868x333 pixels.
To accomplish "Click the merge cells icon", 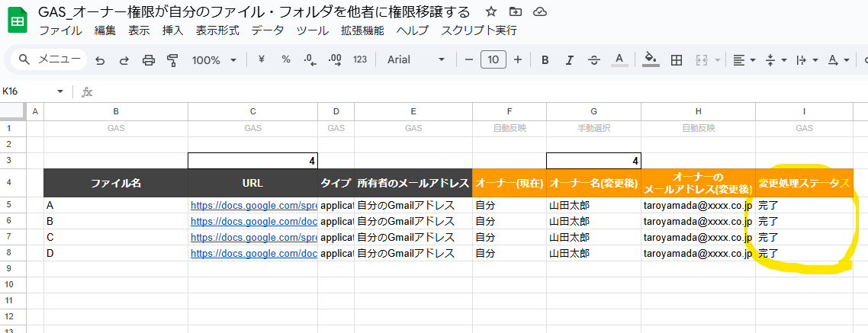I will [701, 60].
